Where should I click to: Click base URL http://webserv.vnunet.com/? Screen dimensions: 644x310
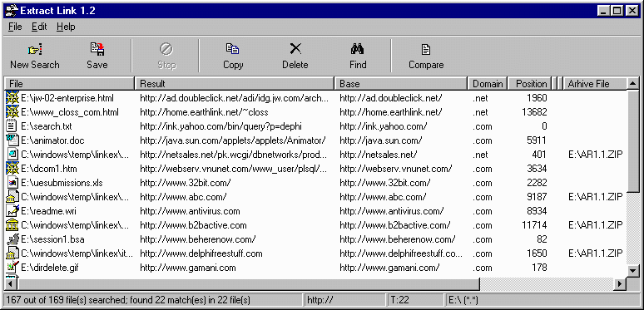[x=396, y=169]
